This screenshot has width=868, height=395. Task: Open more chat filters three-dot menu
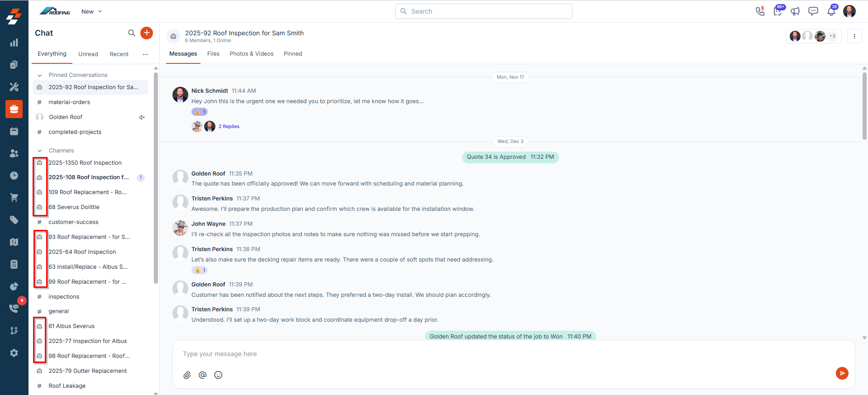(145, 54)
